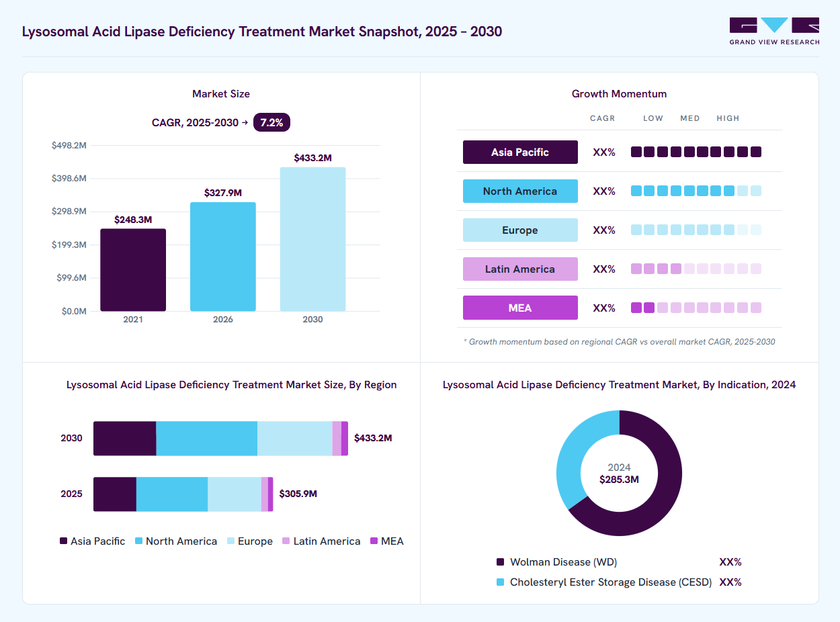Select Europe segment in 2025 stacked bar
840x622 pixels.
(x=235, y=494)
